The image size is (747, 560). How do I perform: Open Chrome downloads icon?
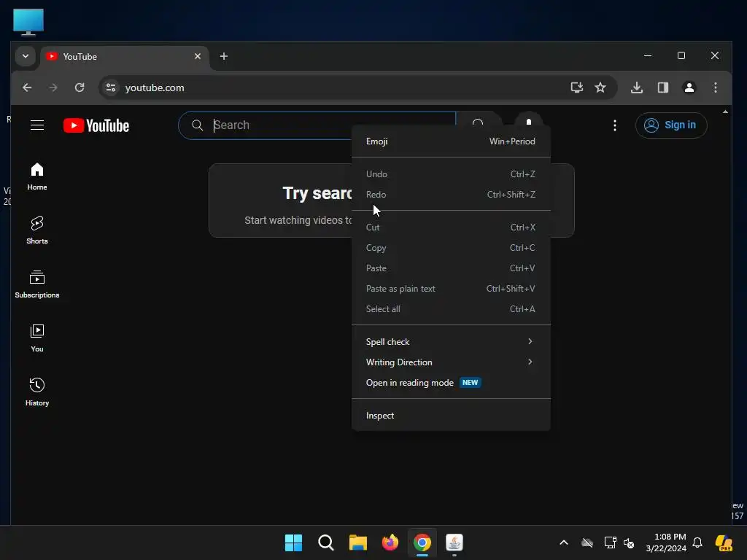point(637,87)
